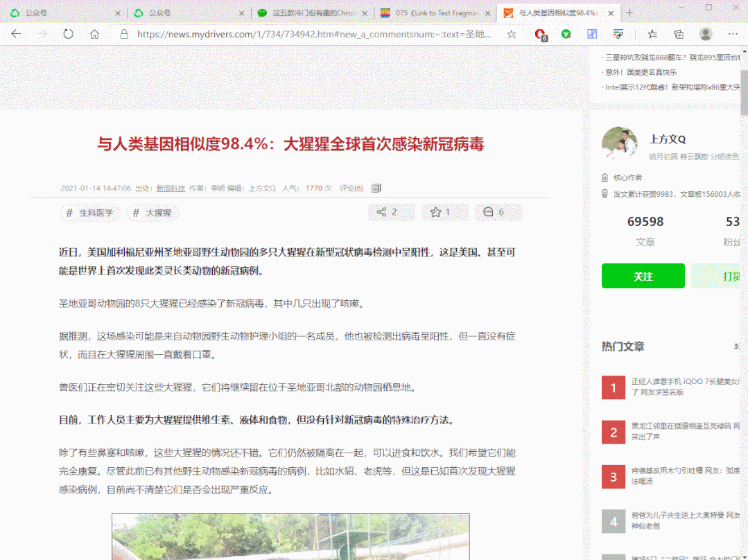
Task: Click the 核心作者 badge icon
Action: (605, 177)
